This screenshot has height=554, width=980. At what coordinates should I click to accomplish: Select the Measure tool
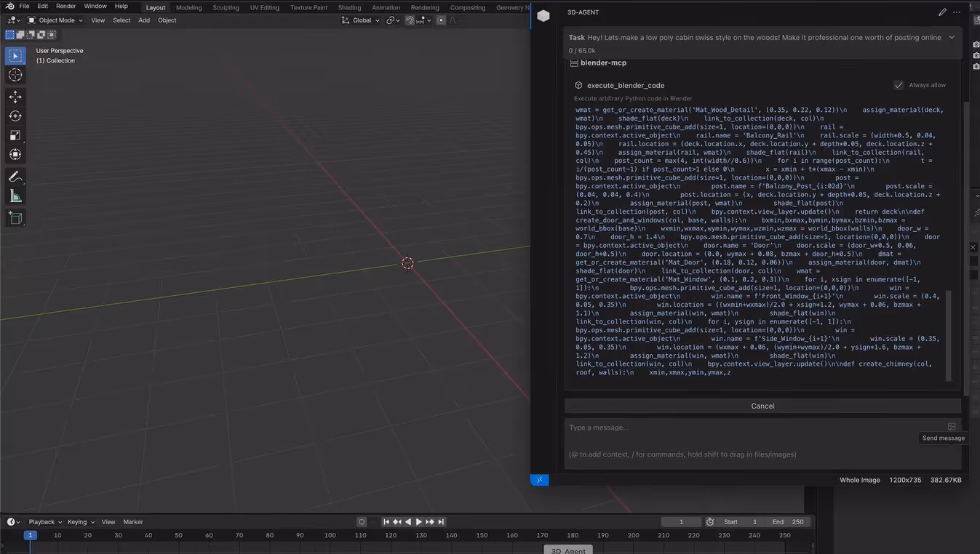click(15, 195)
